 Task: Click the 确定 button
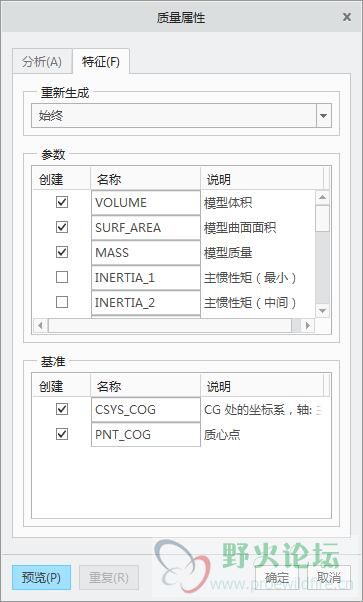tap(277, 577)
